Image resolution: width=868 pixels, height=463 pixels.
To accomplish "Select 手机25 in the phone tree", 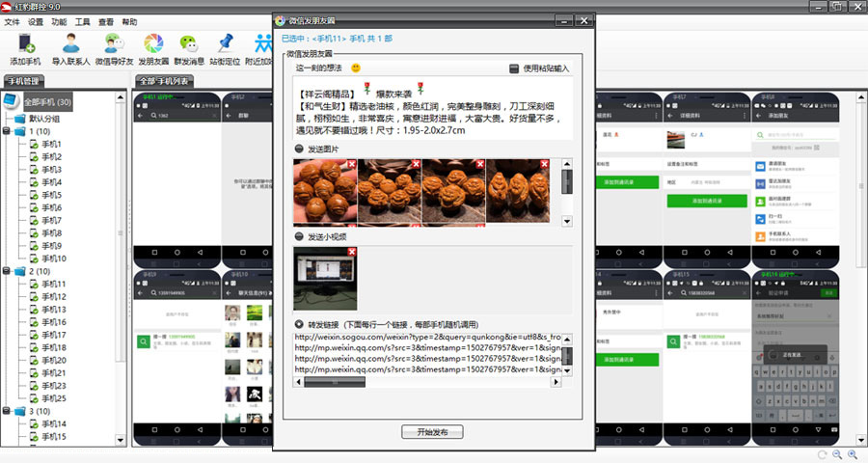I will pyautogui.click(x=54, y=398).
